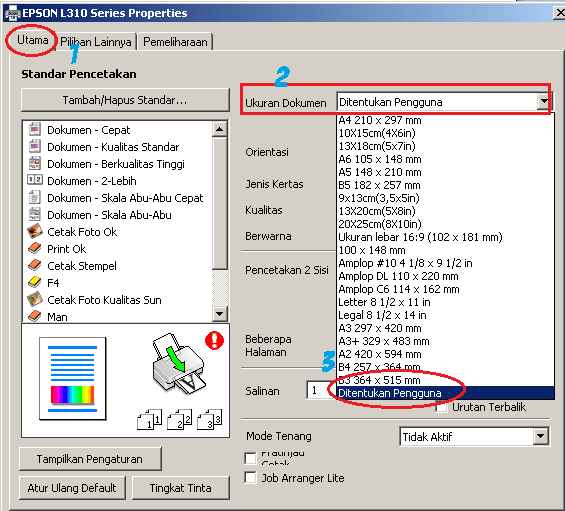Screen dimensions: 565x511
Task: Select Amplop #10 4 1/8 x 9 1/2 in
Action: [x=445, y=263]
